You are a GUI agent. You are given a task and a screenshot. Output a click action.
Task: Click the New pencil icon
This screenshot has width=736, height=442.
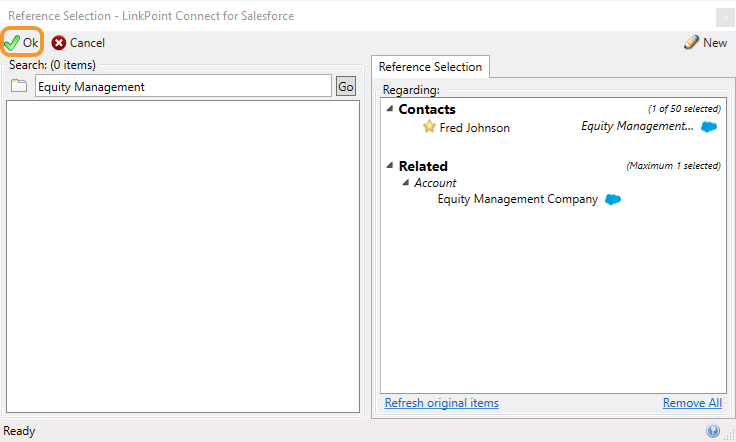[691, 42]
